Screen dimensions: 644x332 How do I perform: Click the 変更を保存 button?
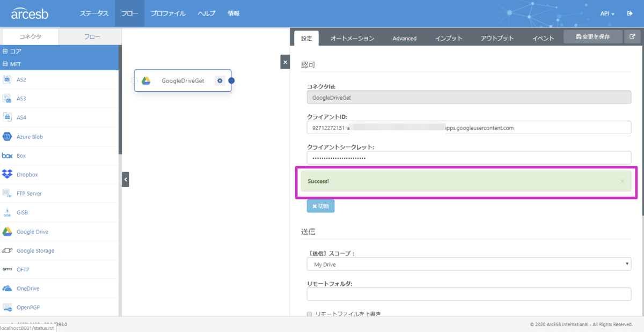(x=592, y=37)
